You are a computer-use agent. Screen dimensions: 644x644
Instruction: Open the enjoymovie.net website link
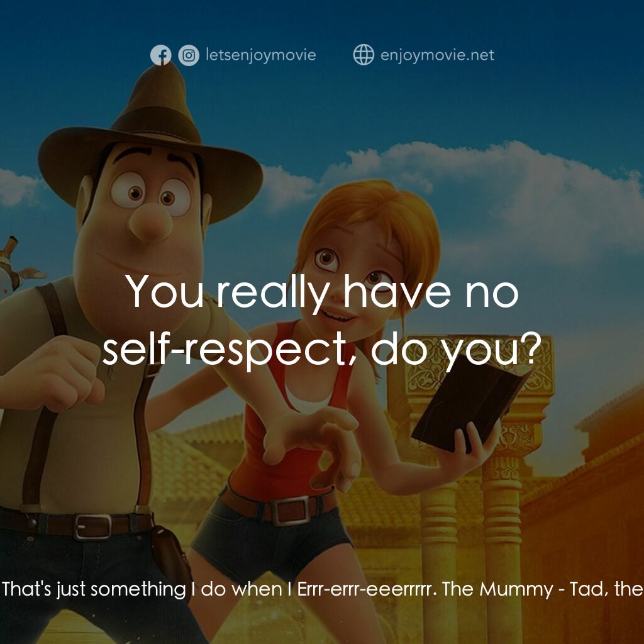click(437, 55)
